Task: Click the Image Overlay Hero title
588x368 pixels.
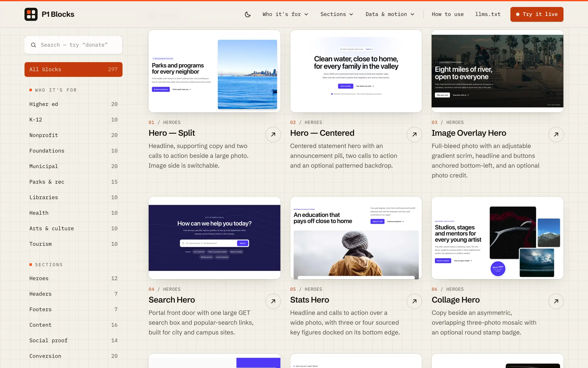Action: point(469,133)
